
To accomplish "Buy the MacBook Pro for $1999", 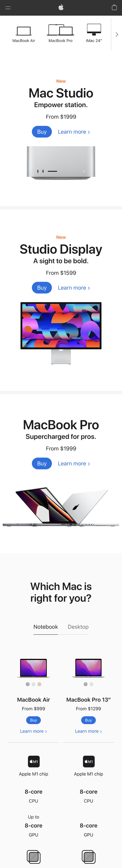I will coord(42,463).
